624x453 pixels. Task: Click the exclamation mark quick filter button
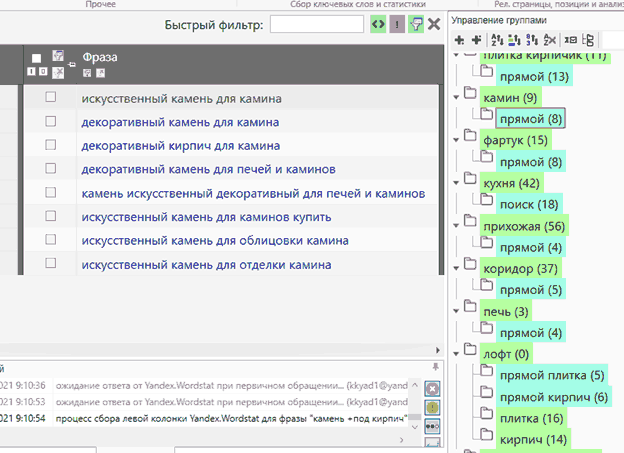tap(397, 25)
